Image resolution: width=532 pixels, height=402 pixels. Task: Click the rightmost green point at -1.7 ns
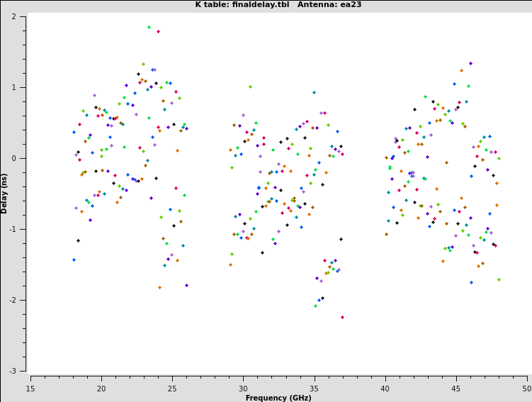(x=499, y=279)
